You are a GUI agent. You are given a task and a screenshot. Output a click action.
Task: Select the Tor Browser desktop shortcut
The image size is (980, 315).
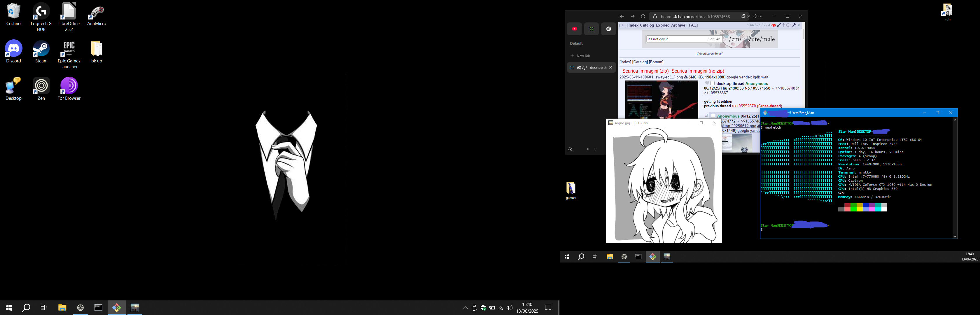click(x=69, y=89)
